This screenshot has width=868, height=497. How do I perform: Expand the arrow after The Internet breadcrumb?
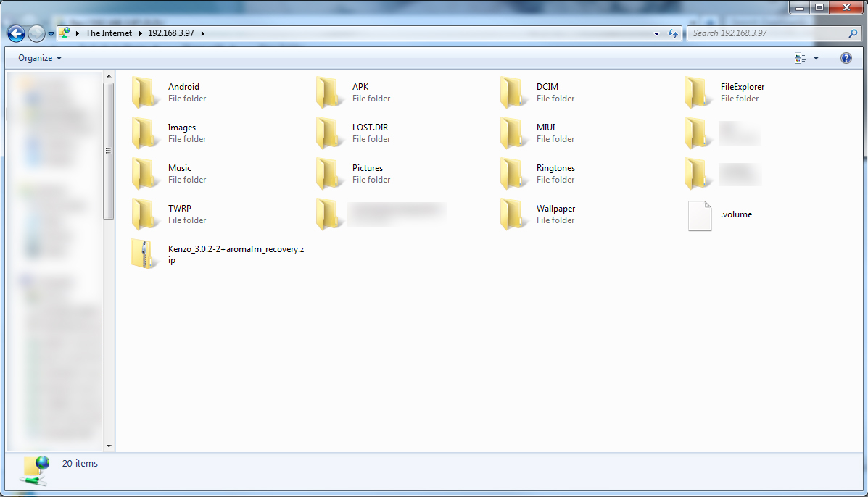click(140, 34)
